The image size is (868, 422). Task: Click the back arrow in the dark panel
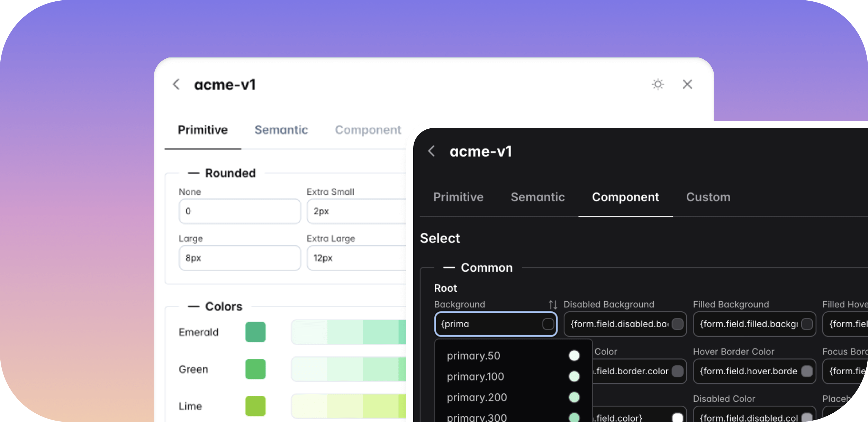click(x=431, y=151)
